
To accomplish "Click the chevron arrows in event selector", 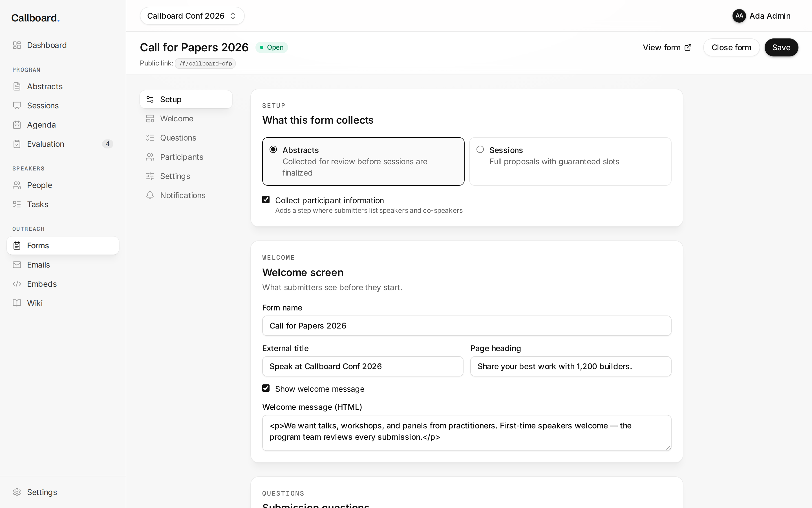I will coord(233,16).
